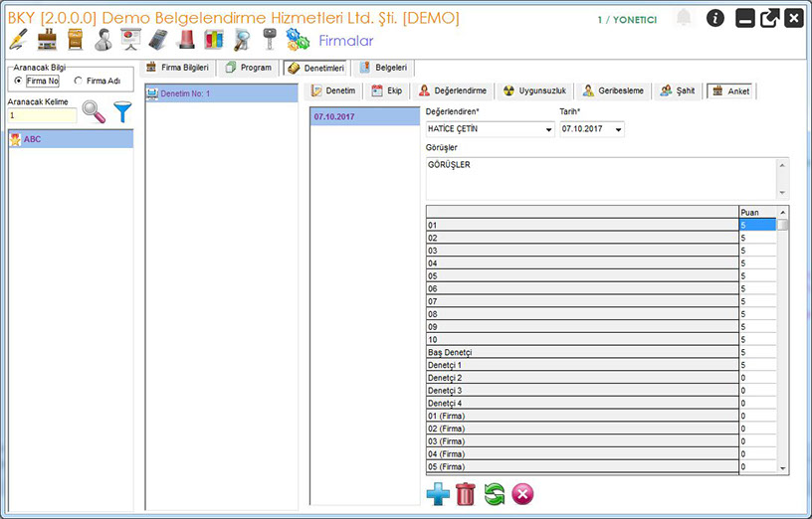Image resolution: width=812 pixels, height=519 pixels.
Task: Click the blue filter funnel icon
Action: click(122, 111)
